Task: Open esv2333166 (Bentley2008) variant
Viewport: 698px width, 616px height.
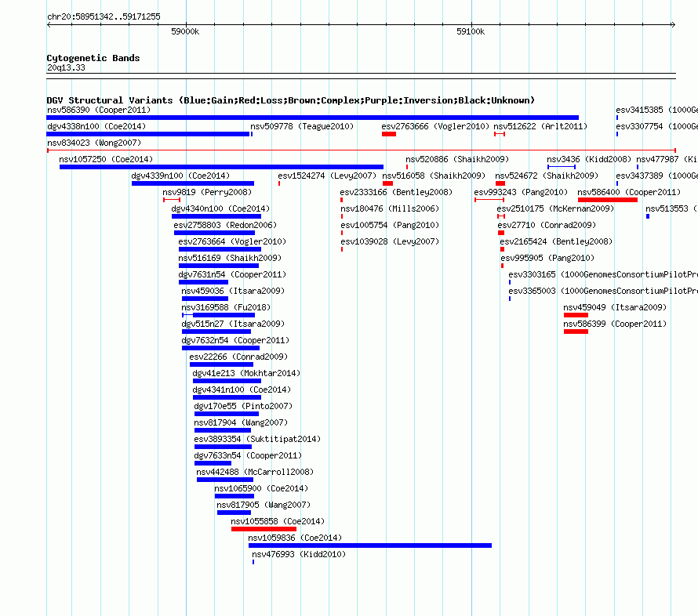Action: (x=396, y=192)
